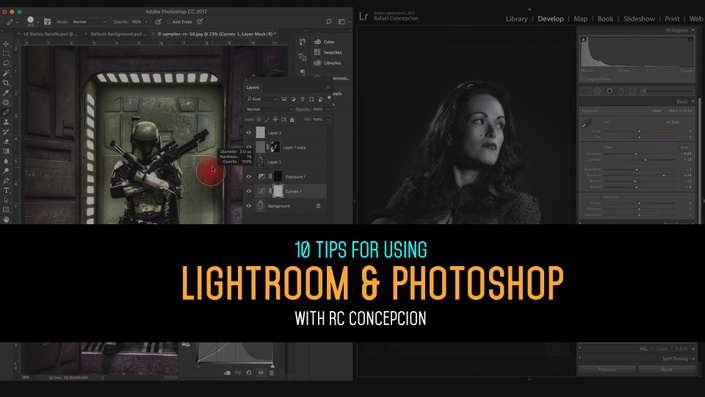Select the Spot Healing Brush tool
The height and width of the screenshot is (397, 705).
pyautogui.click(x=6, y=103)
